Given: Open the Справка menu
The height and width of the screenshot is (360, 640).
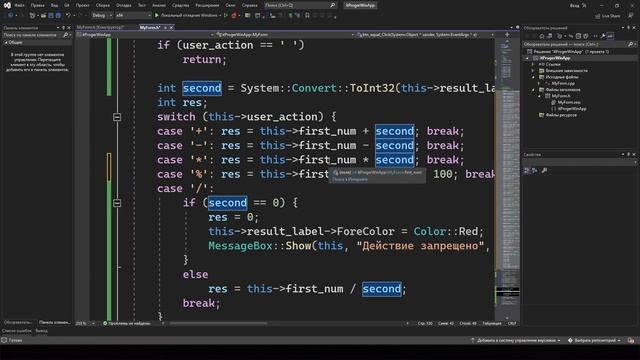Looking at the screenshot, I should point(249,5).
